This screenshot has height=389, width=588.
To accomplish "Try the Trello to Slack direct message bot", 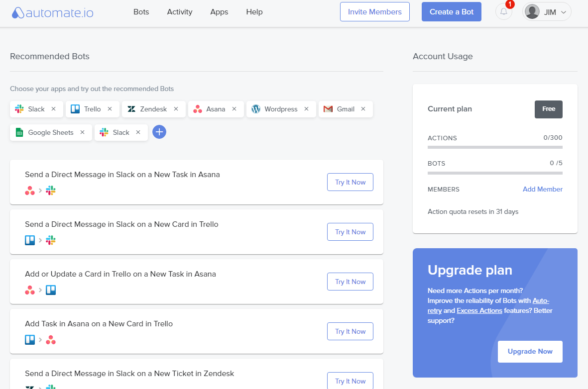I will 350,232.
